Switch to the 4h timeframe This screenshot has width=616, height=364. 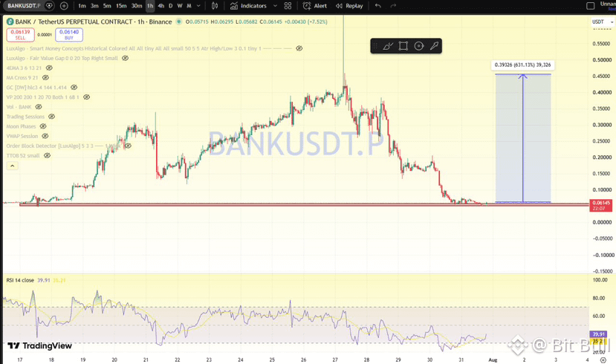tap(161, 6)
